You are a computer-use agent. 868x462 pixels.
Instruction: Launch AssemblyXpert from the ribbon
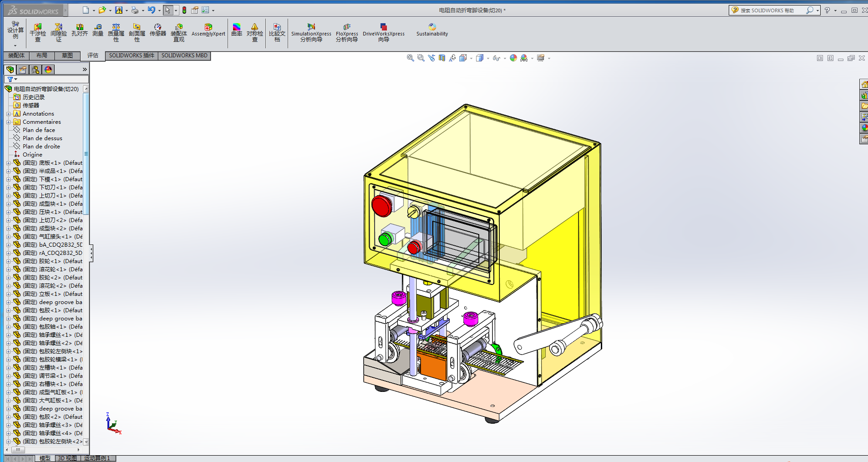tap(208, 30)
